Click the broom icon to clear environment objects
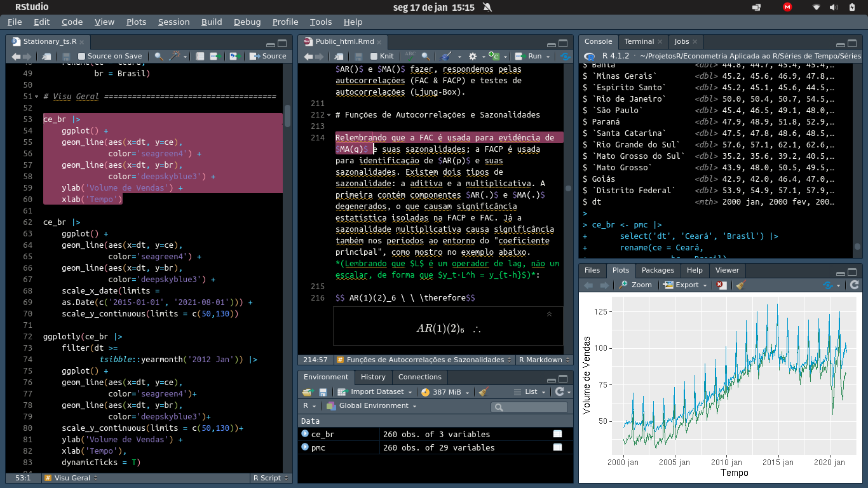 click(484, 392)
